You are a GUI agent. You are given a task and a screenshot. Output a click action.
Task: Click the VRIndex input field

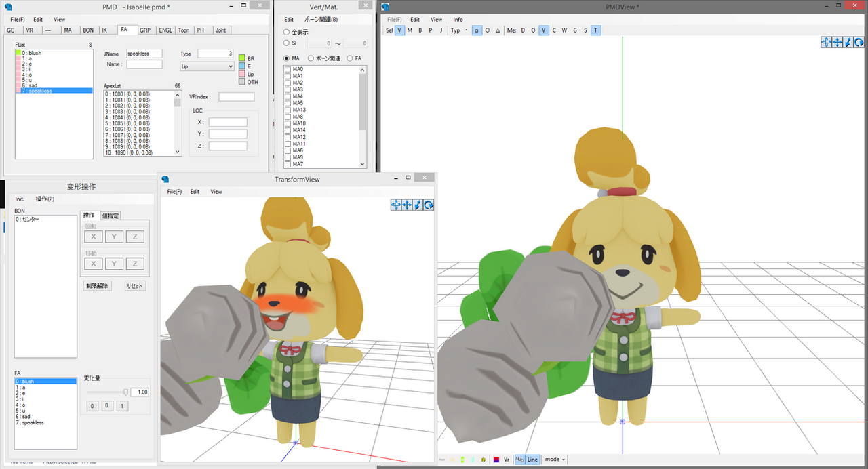click(236, 97)
